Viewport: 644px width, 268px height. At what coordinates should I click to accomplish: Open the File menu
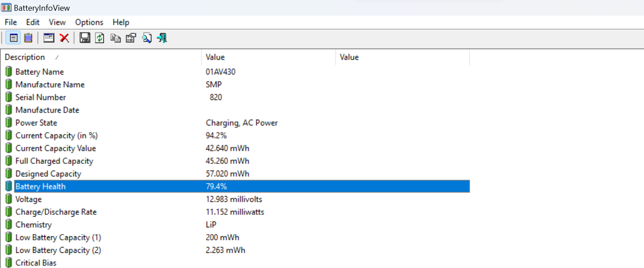(x=11, y=22)
